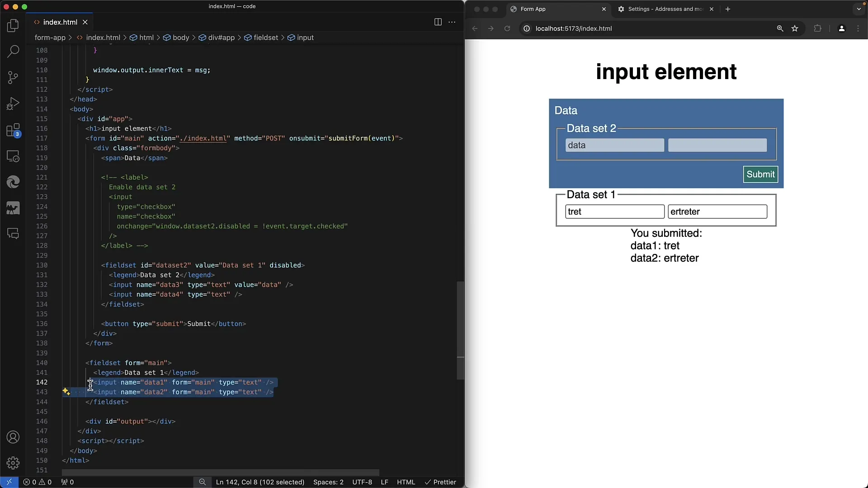Click the Extensions icon in VS Code sidebar
The image size is (868, 488).
click(x=13, y=129)
